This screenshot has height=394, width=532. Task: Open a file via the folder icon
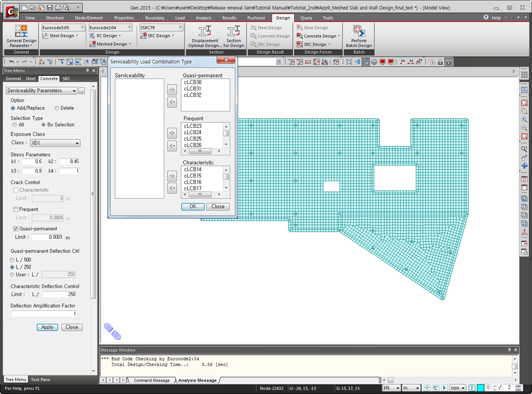pos(33,7)
